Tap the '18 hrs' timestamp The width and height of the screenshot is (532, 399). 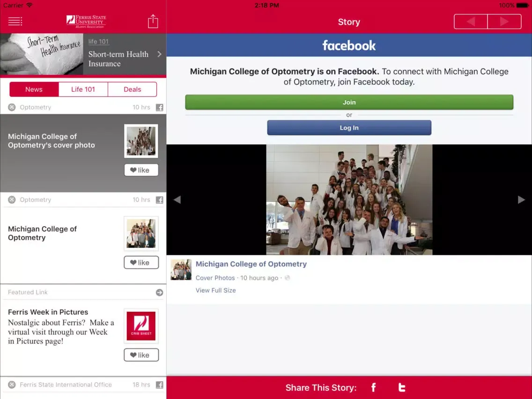(141, 384)
